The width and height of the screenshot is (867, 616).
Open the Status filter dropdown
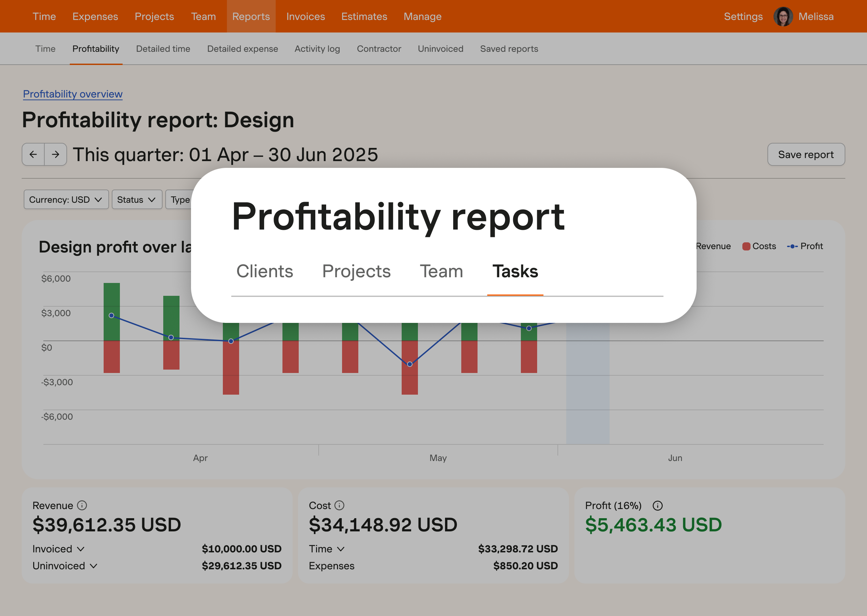(136, 199)
